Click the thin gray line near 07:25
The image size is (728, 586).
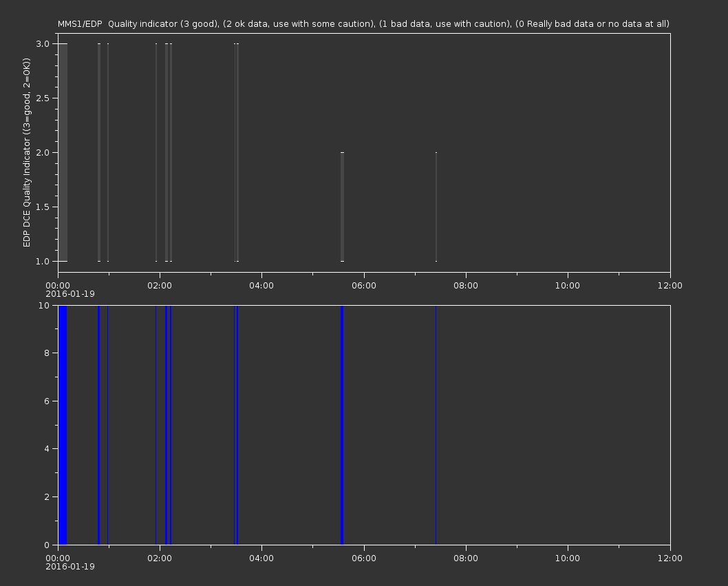436,207
